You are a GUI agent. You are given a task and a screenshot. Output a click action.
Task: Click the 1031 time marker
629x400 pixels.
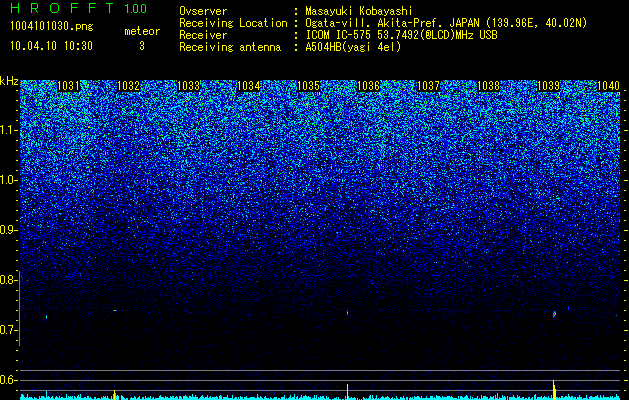[x=68, y=86]
